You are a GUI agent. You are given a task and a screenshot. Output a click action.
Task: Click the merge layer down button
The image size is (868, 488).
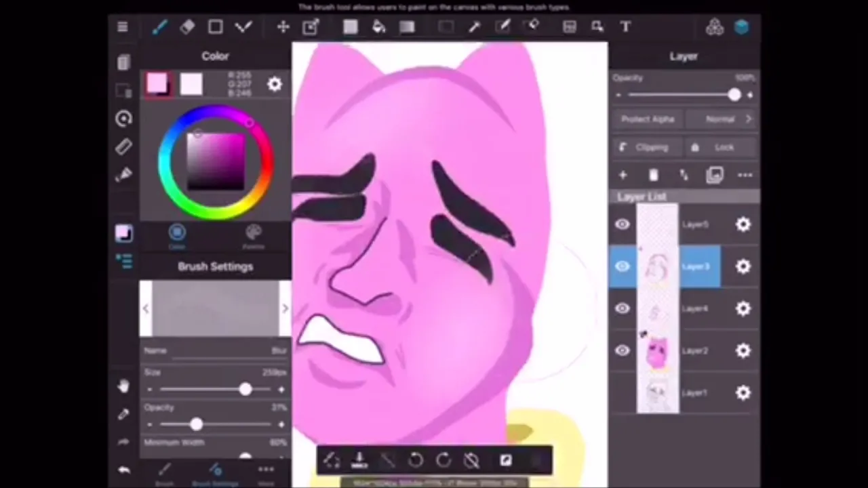684,176
